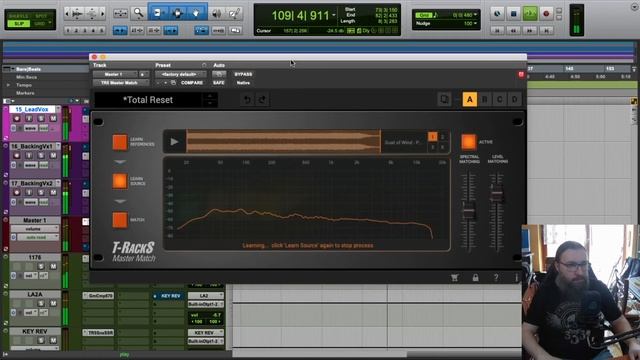Toggle the orange Match button
This screenshot has width=640, height=360.
120,220
